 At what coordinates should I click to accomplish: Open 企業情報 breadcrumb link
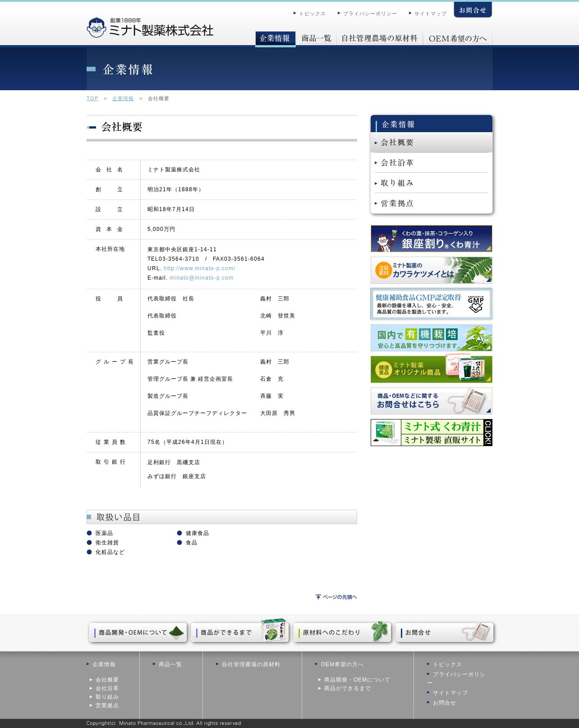tap(123, 98)
